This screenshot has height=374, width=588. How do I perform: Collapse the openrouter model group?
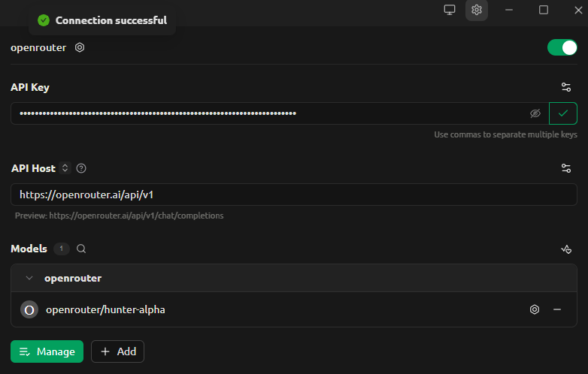tap(29, 278)
